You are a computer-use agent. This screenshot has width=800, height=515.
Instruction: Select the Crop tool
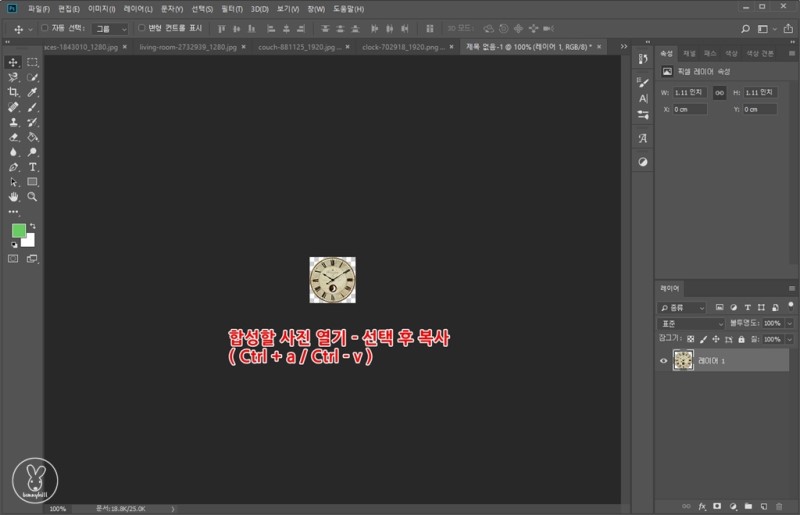pos(14,91)
